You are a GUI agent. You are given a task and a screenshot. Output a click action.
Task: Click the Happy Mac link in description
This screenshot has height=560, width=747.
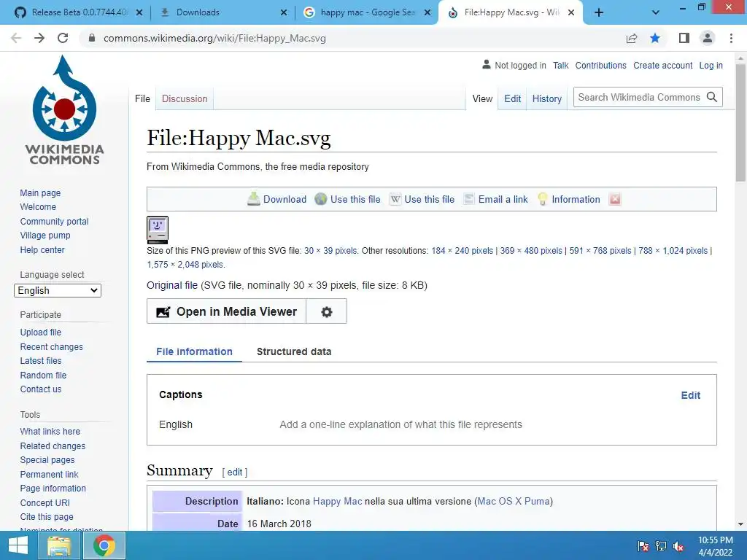(x=337, y=501)
